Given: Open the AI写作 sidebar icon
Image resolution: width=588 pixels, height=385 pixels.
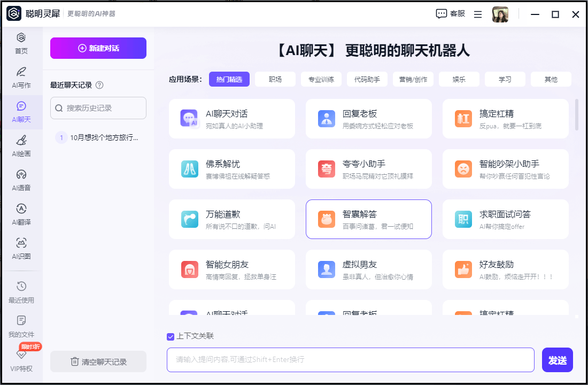Looking at the screenshot, I should pos(21,72).
